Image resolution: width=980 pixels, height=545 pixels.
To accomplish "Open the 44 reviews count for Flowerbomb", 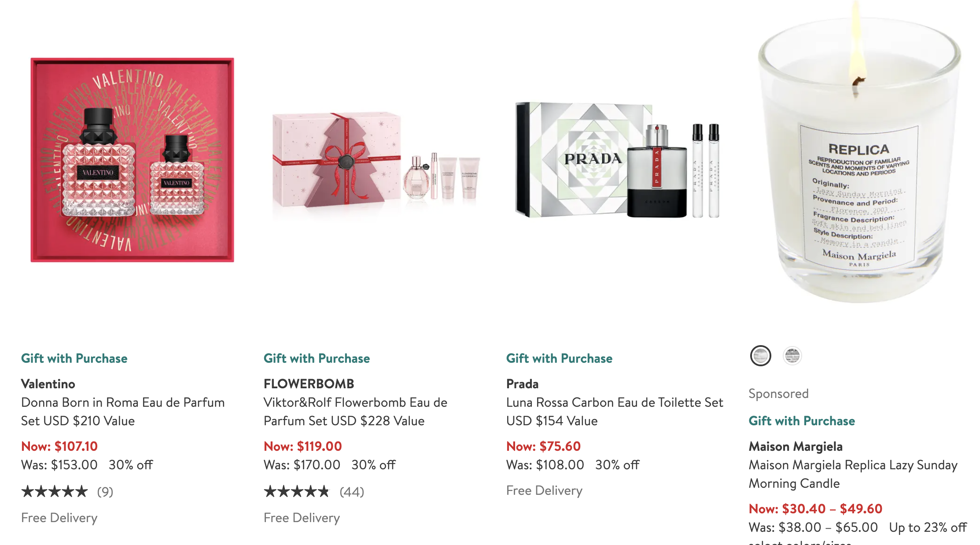I will [352, 492].
